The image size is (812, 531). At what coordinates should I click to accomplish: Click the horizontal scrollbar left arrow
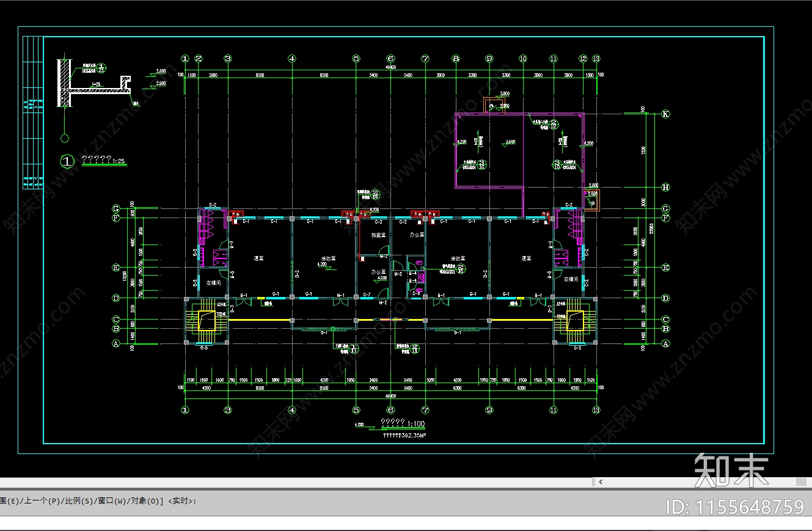point(600,482)
